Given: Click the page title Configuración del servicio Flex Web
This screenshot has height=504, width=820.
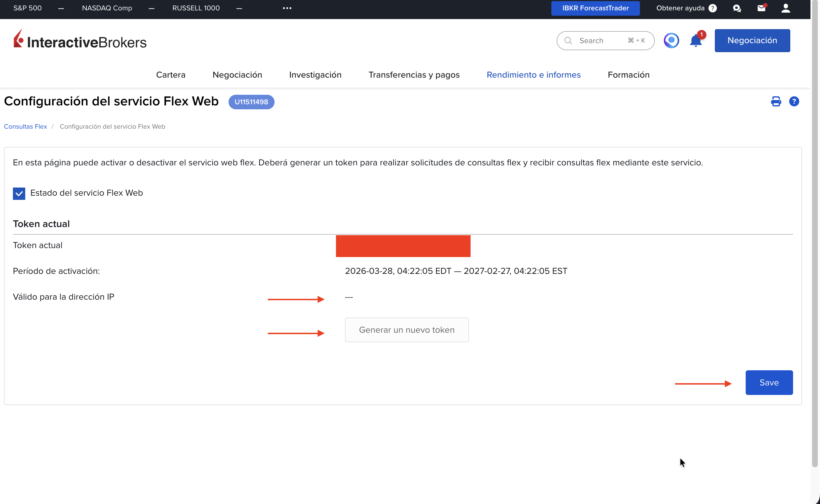Looking at the screenshot, I should [x=111, y=101].
